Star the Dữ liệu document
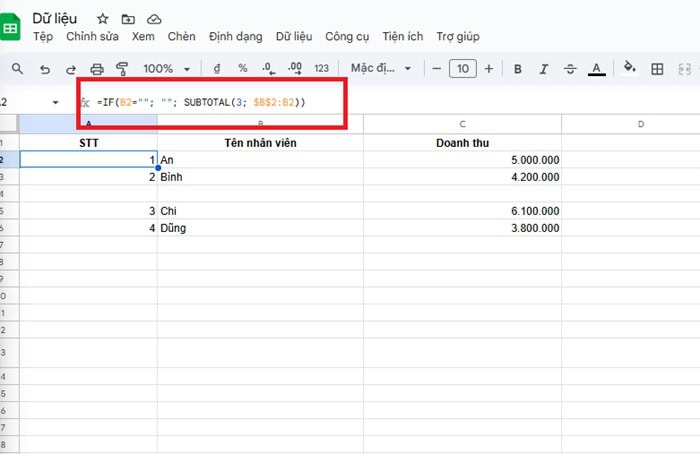 [102, 19]
